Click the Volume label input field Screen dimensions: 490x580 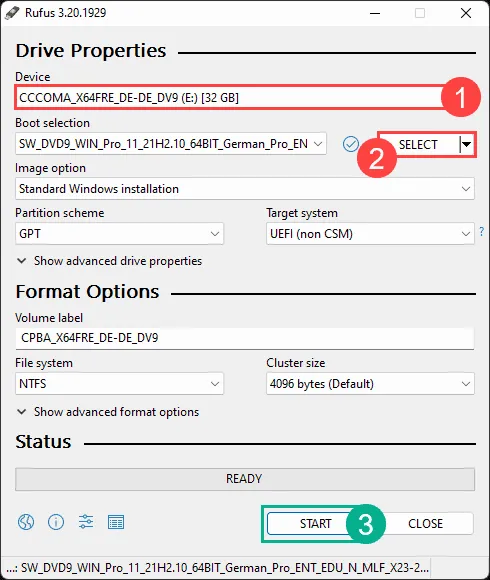click(245, 338)
